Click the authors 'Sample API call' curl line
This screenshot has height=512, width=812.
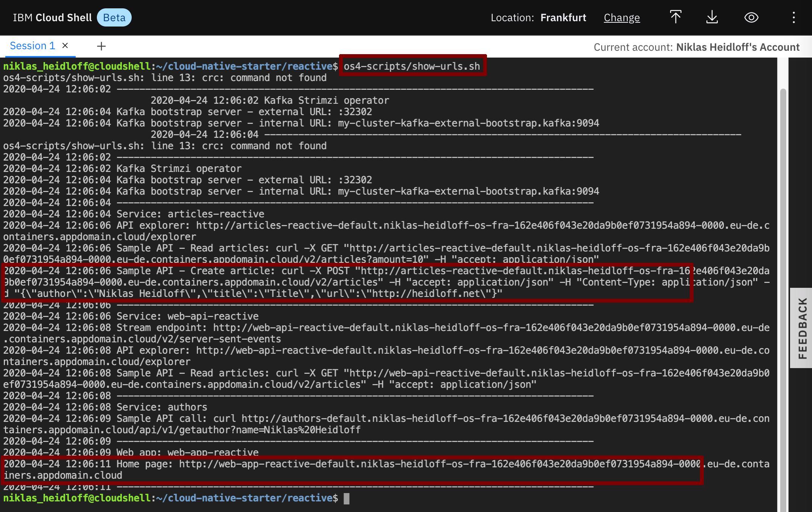(x=386, y=424)
